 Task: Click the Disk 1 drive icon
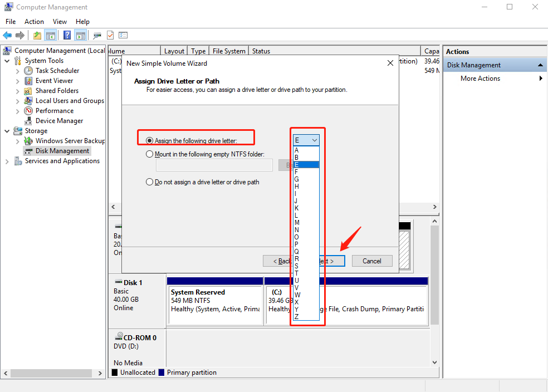pyautogui.click(x=119, y=282)
